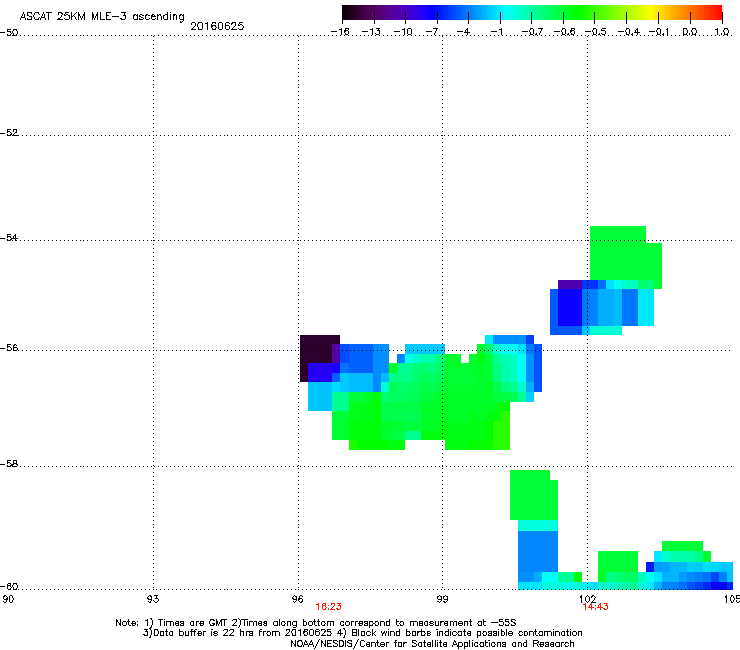Click the "-0.6" color scale label
The image size is (740, 650).
click(564, 32)
